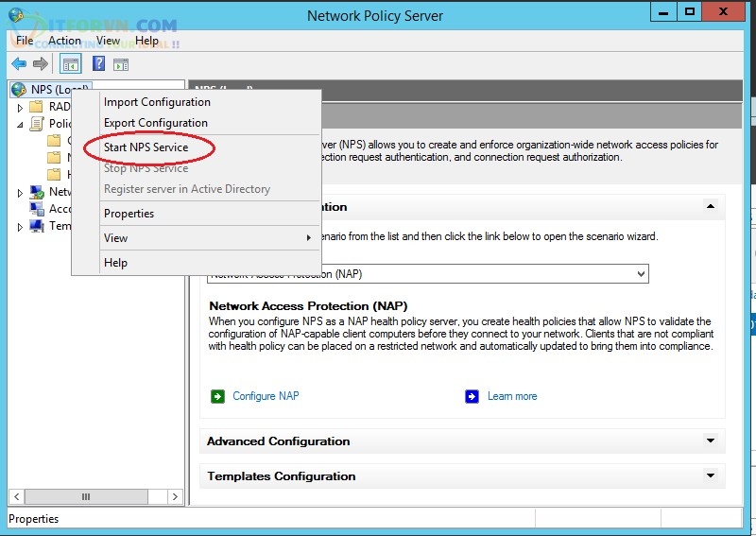Open the Action menu in menu bar
Viewport: 756px width, 536px height.
pyautogui.click(x=64, y=41)
